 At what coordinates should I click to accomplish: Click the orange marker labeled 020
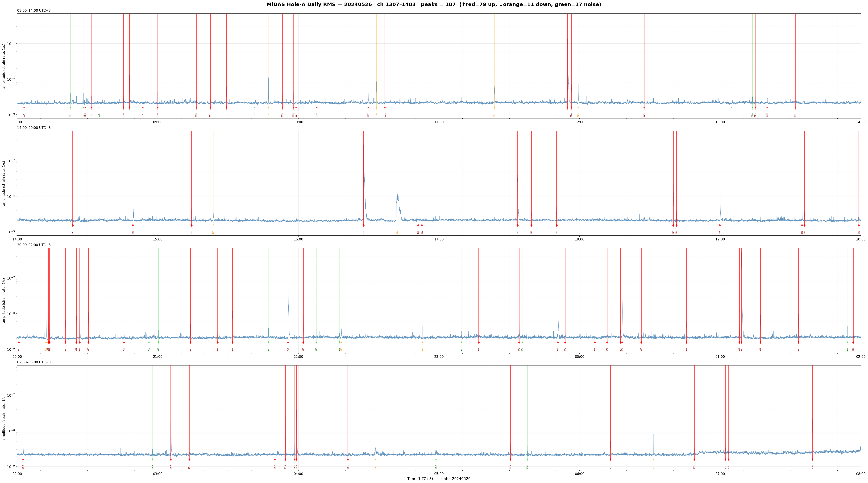pos(376,107)
